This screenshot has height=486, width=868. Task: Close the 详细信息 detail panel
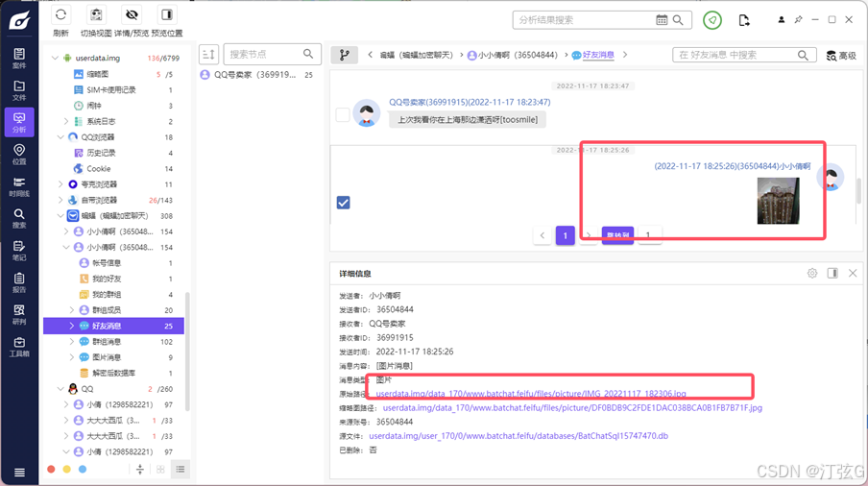pos(853,273)
